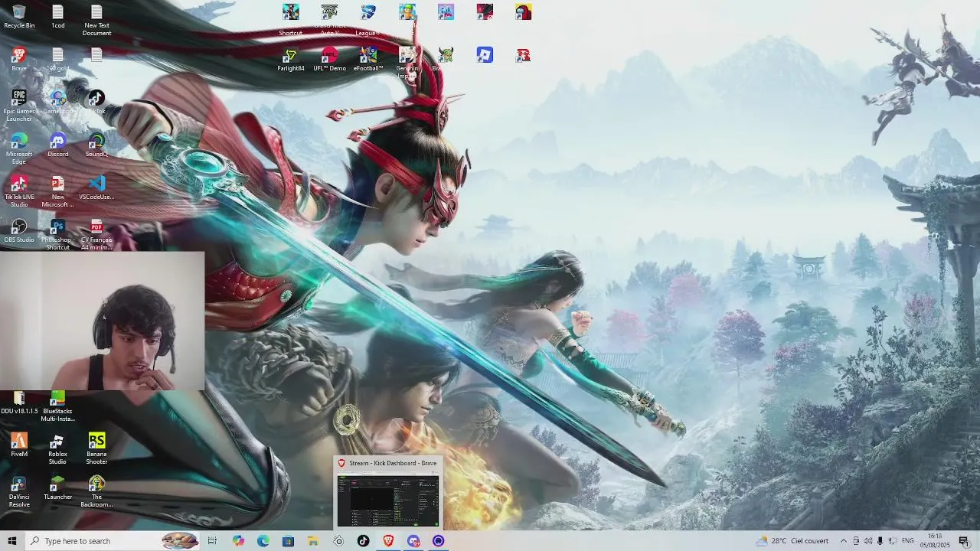Viewport: 980px width, 551px height.
Task: Launch the Farlight84 game shortcut
Action: (291, 59)
